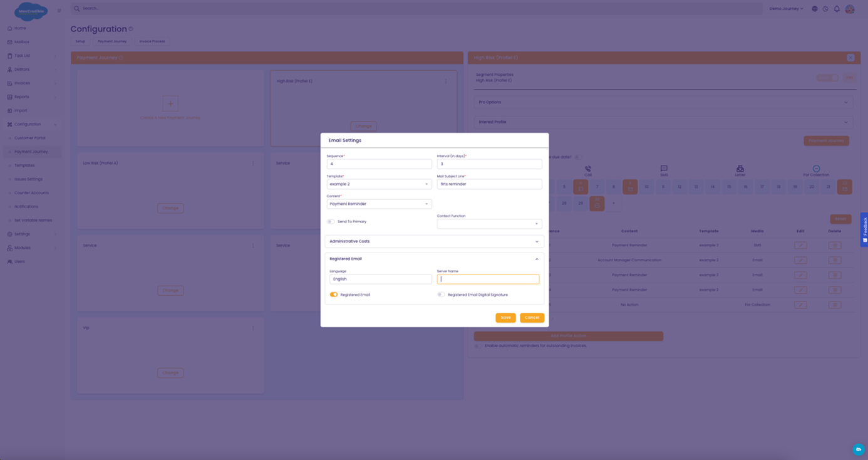Collapse the sidebar with hamburger icon
Screen dimensions: 868x460
(x=59, y=11)
